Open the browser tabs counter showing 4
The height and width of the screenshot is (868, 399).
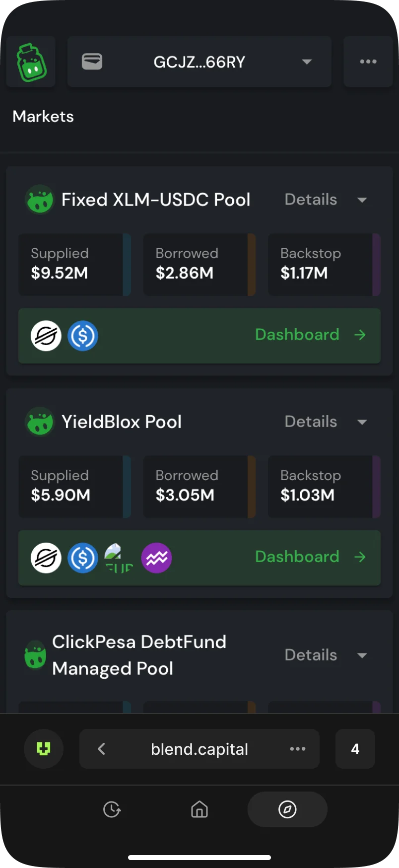pyautogui.click(x=355, y=749)
